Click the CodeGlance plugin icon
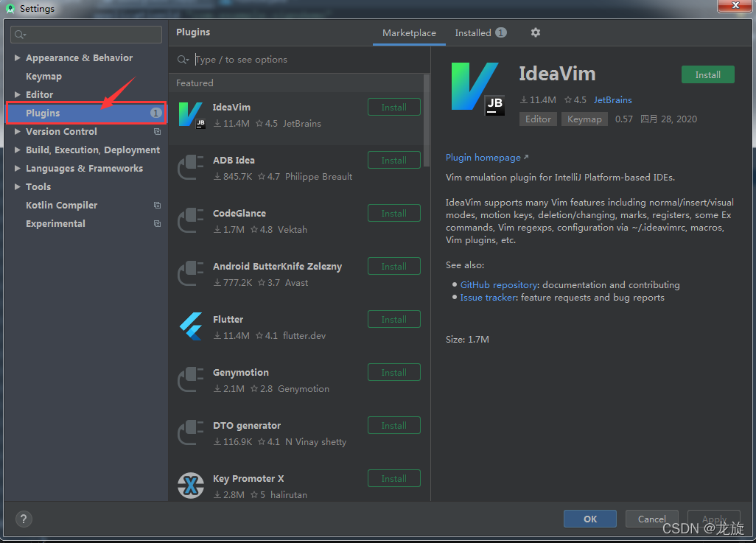 click(x=192, y=221)
